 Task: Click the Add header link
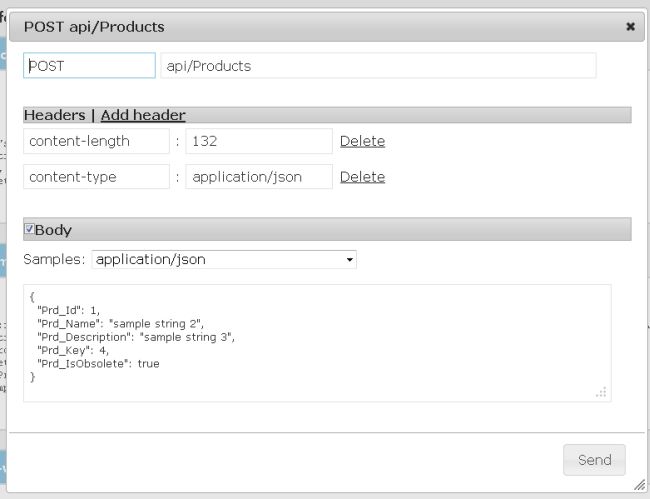tap(143, 115)
